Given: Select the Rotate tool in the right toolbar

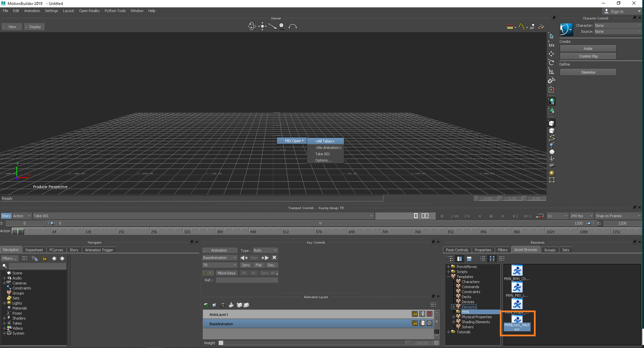Looking at the screenshot, I should (551, 63).
